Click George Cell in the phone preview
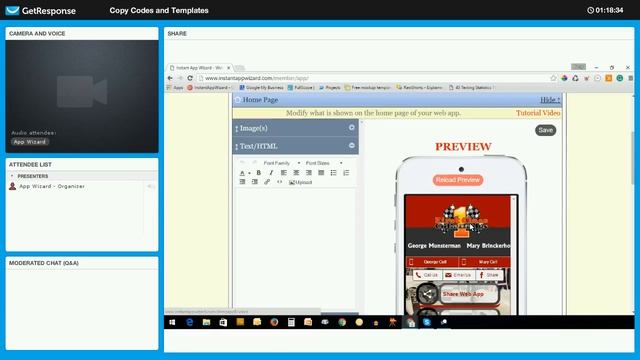The width and height of the screenshot is (640, 360). tap(431, 262)
